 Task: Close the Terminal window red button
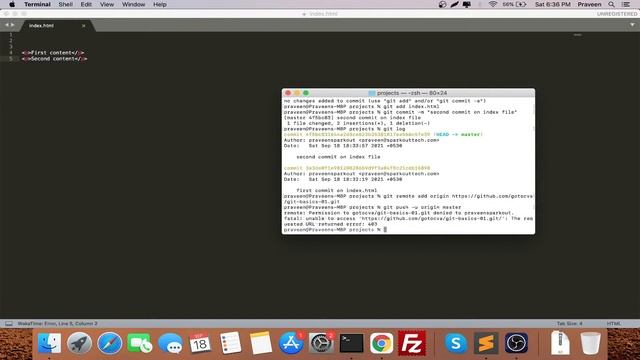[x=288, y=93]
